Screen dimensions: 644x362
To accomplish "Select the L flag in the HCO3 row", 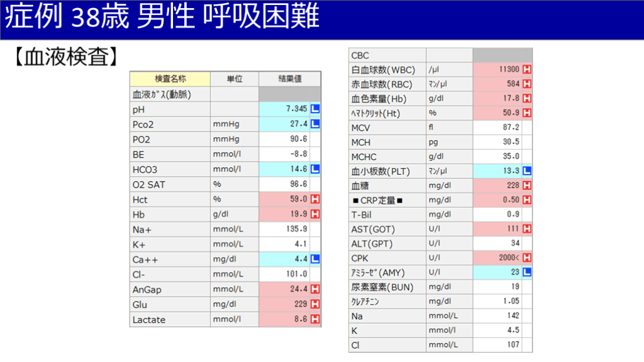I will (315, 169).
